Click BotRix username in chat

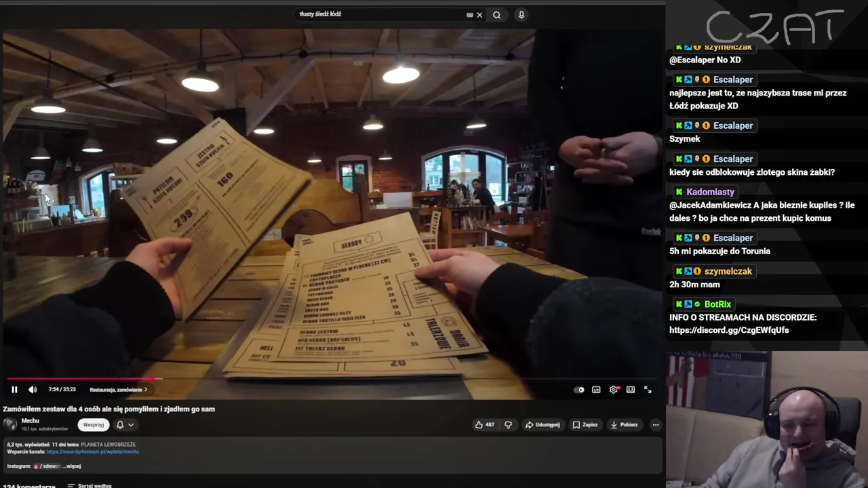click(717, 304)
